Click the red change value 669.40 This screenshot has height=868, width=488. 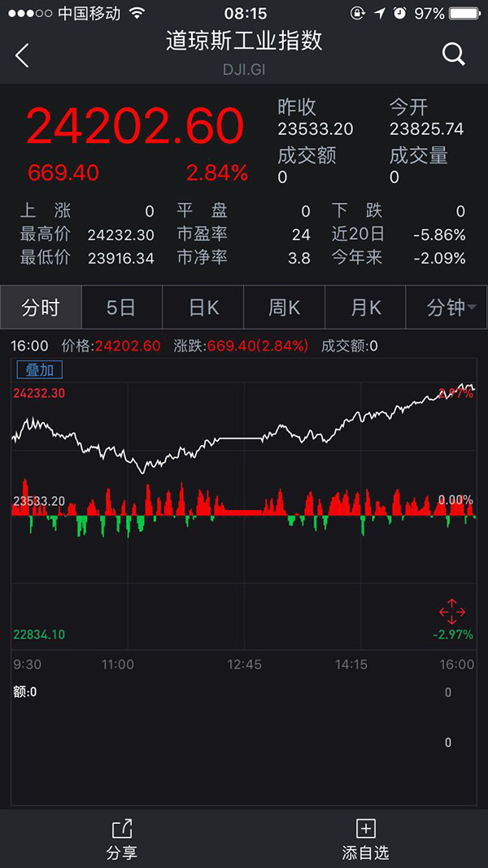click(x=63, y=173)
